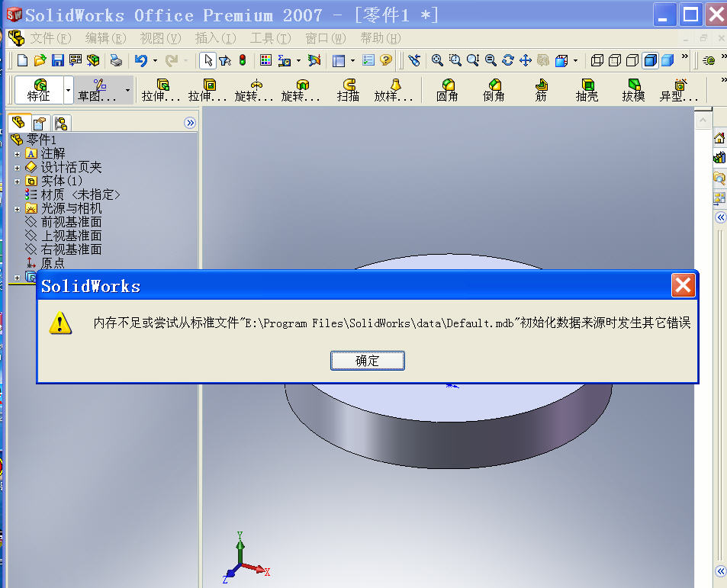727x588 pixels.
Task: Click the Previous View icon
Action: pos(414,60)
